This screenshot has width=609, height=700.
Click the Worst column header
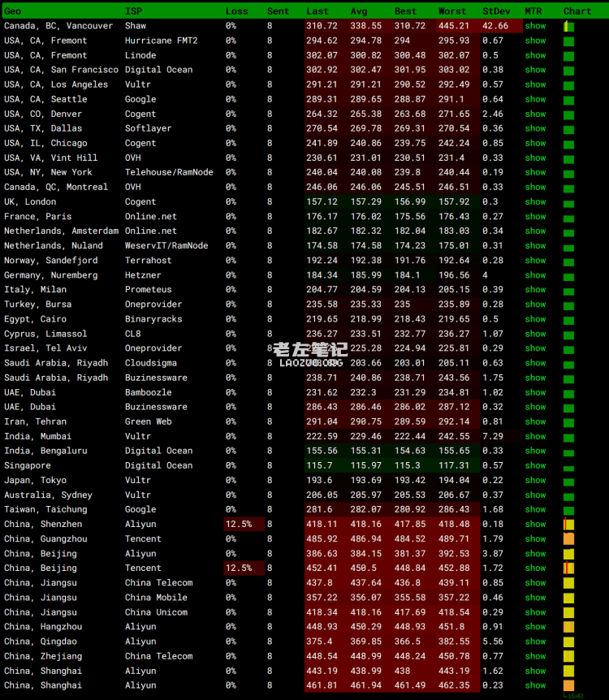pyautogui.click(x=452, y=11)
